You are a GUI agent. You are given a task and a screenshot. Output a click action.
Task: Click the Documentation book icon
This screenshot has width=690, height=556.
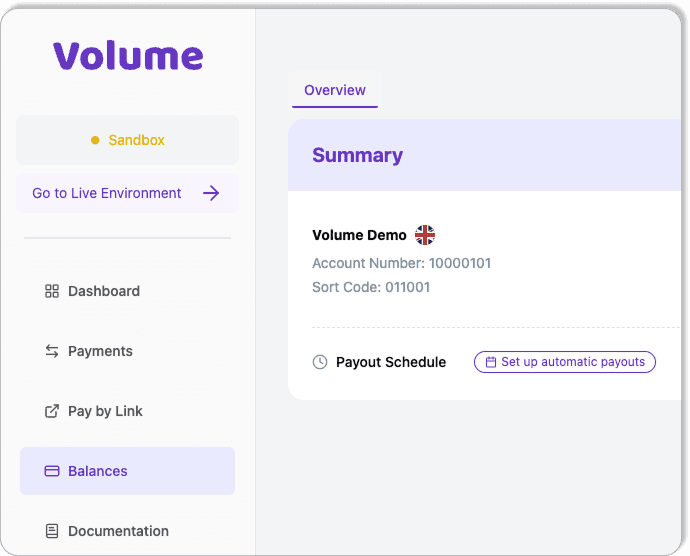pos(52,531)
